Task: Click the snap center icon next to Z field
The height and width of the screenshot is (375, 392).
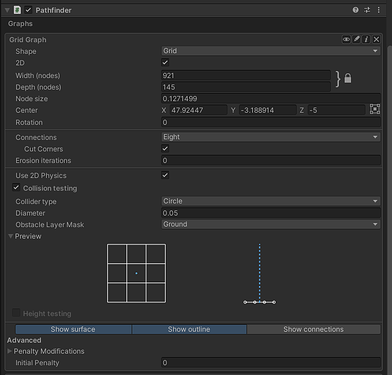Action: coord(375,109)
